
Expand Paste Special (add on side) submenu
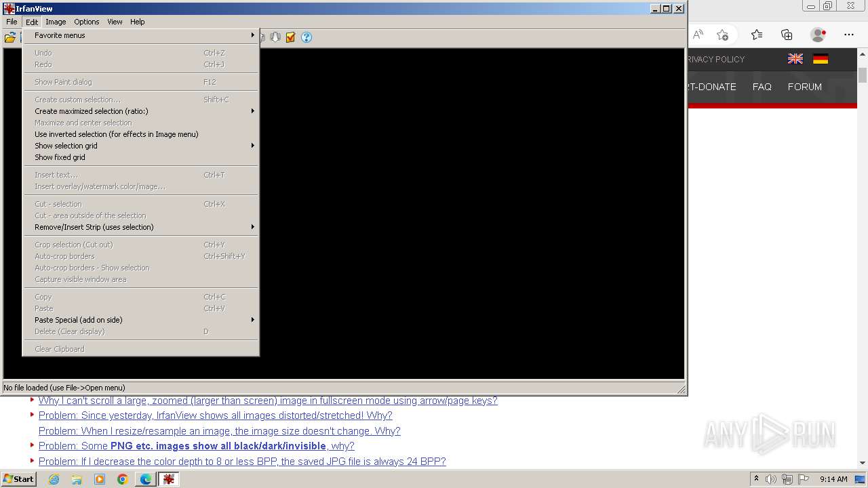click(141, 320)
